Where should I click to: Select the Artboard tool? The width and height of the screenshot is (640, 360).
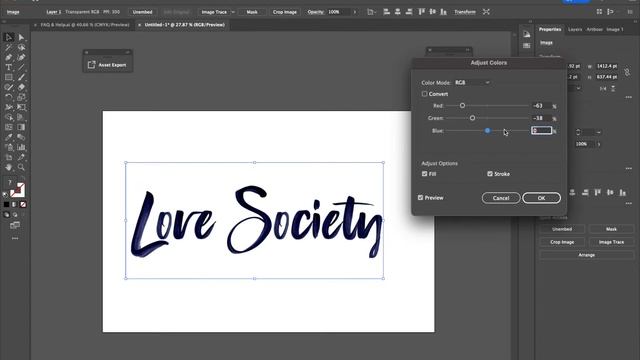[9, 157]
